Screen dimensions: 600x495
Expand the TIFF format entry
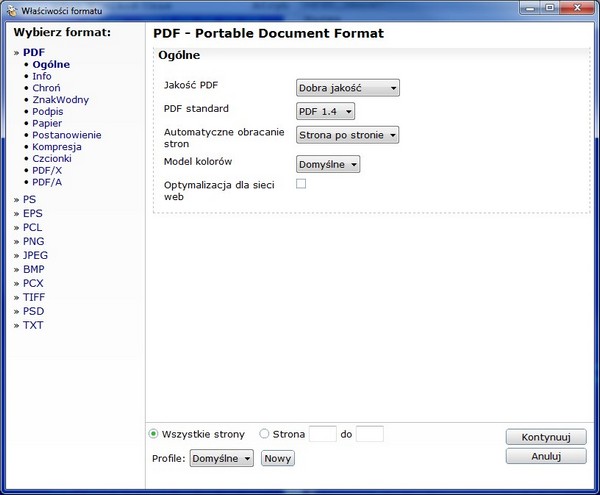[33, 297]
